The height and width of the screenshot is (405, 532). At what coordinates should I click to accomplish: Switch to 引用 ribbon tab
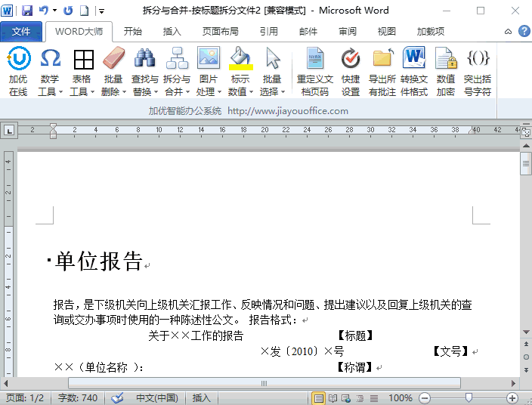click(269, 32)
